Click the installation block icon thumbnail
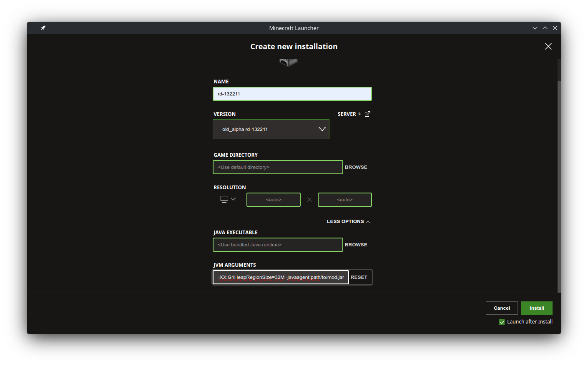The width and height of the screenshot is (588, 366). pyautogui.click(x=289, y=63)
